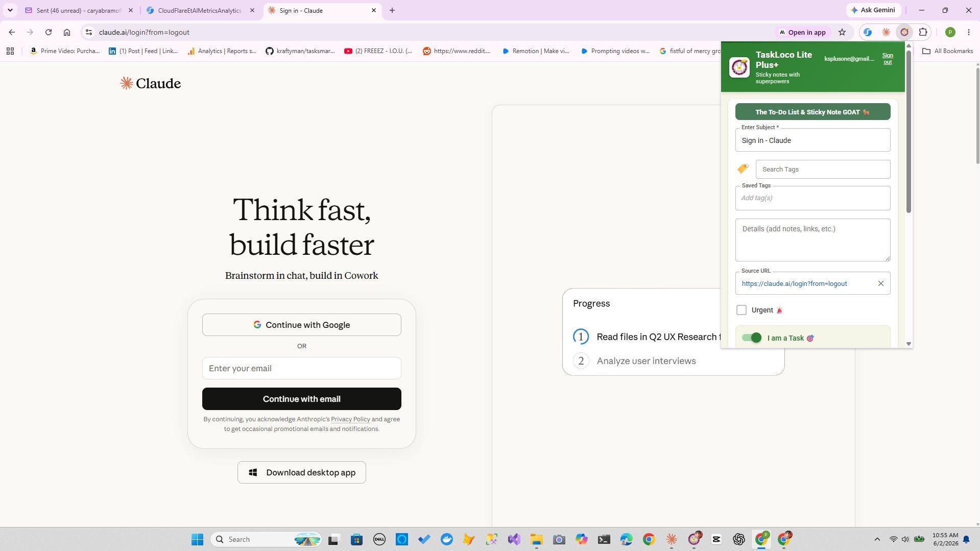Open the Analytics Reports bookmark

click(222, 51)
